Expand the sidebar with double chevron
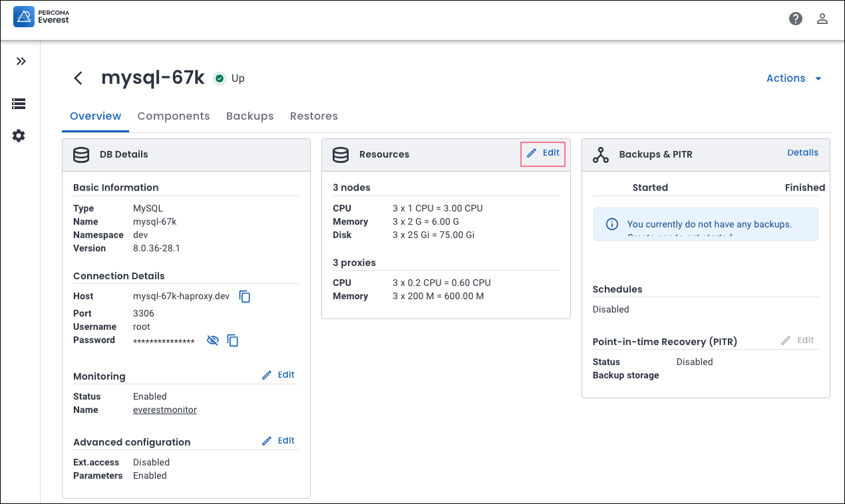This screenshot has width=845, height=504. (x=21, y=61)
